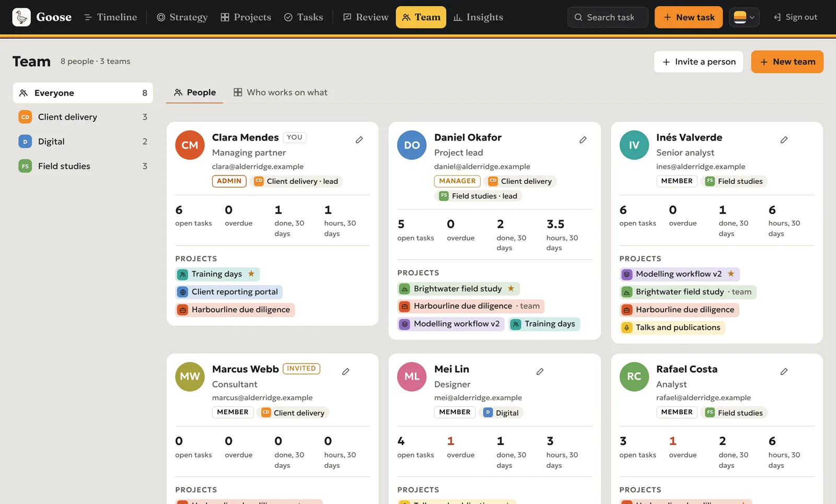Viewport: 836px width, 504px height.
Task: Click Inés Valverde's IV avatar
Action: [634, 145]
